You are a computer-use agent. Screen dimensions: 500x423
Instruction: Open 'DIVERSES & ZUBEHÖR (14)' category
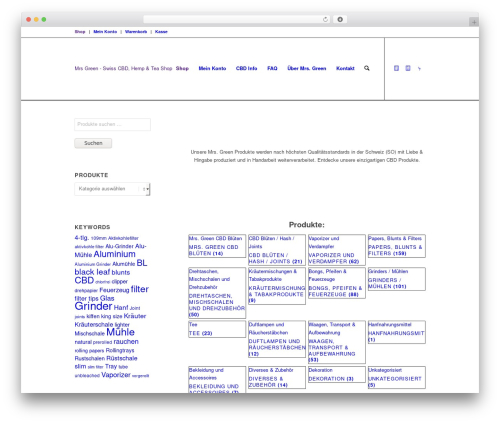[268, 382]
